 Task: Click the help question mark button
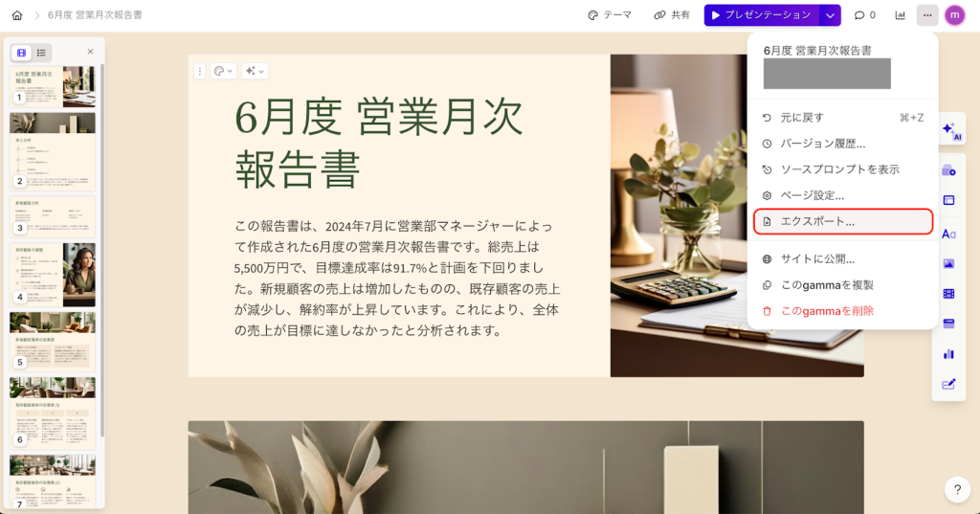(957, 490)
